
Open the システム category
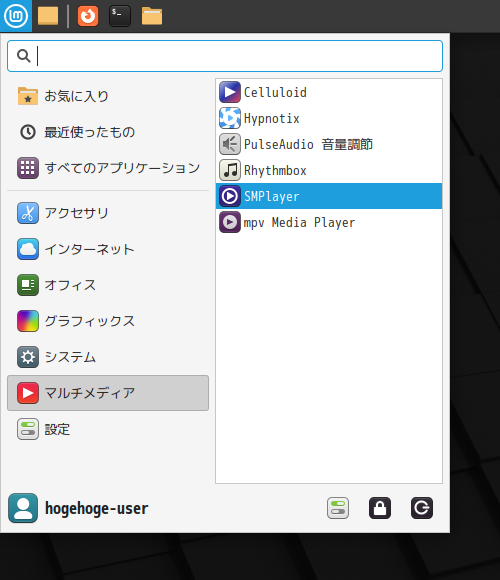(x=108, y=357)
